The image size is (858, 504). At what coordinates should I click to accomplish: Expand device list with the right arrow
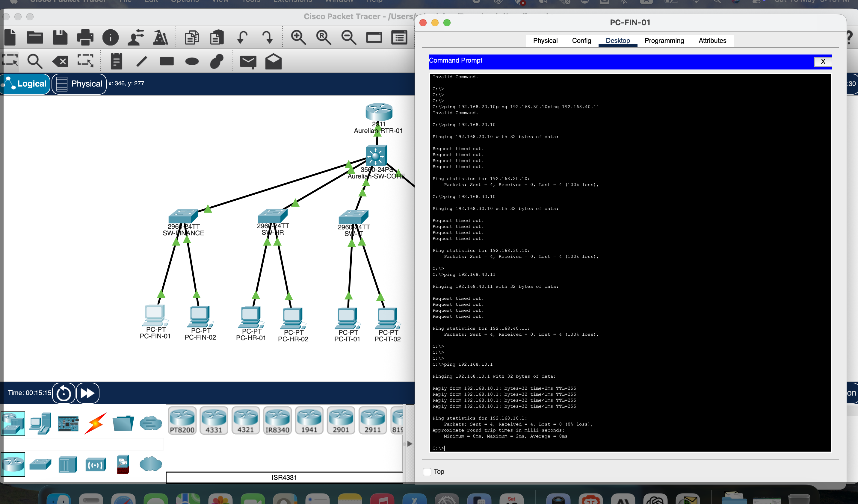pyautogui.click(x=410, y=444)
